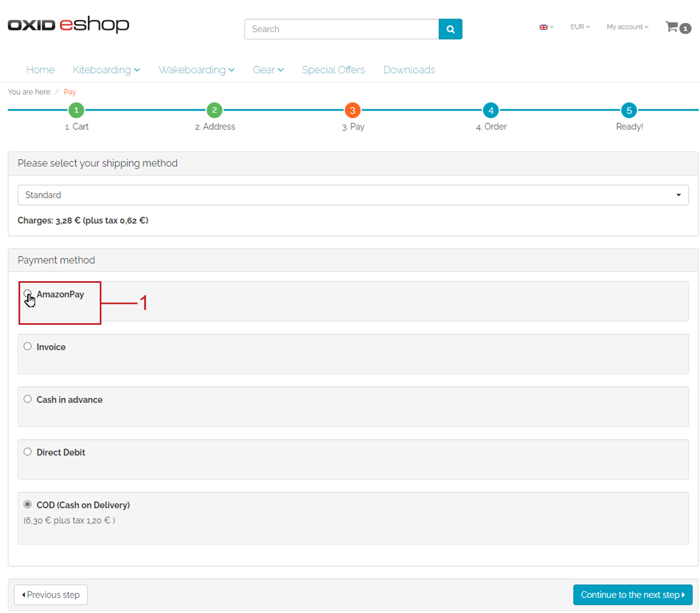The image size is (700, 613).
Task: Click the magnifier search button
Action: pyautogui.click(x=450, y=29)
